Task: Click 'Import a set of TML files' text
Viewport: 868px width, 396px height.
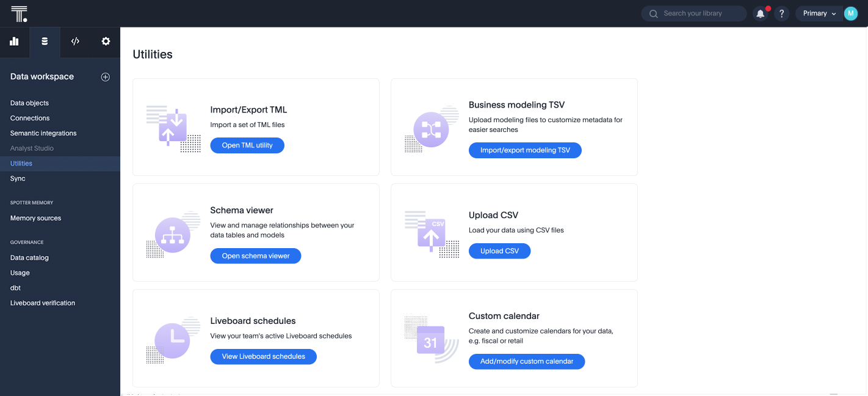Action: click(247, 125)
